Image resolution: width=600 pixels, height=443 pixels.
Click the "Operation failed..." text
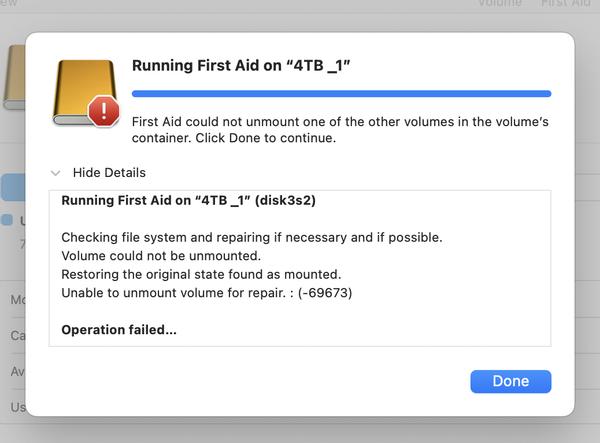pos(118,329)
